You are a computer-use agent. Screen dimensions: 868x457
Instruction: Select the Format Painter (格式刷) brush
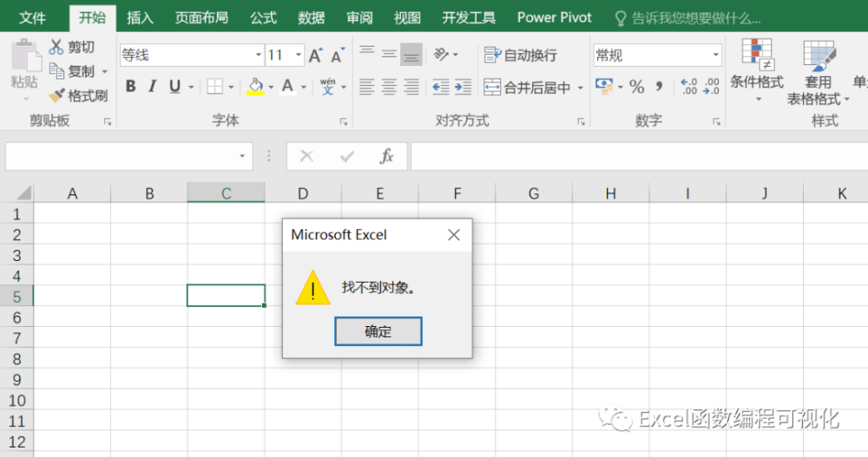pos(56,95)
